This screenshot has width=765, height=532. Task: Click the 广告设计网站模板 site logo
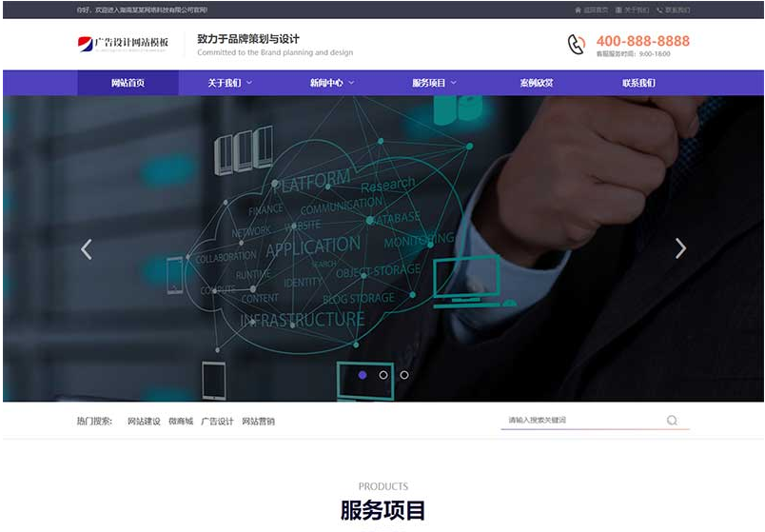pos(123,44)
